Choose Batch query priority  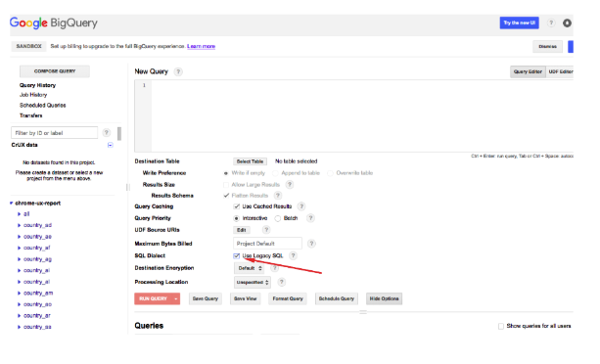[278, 218]
